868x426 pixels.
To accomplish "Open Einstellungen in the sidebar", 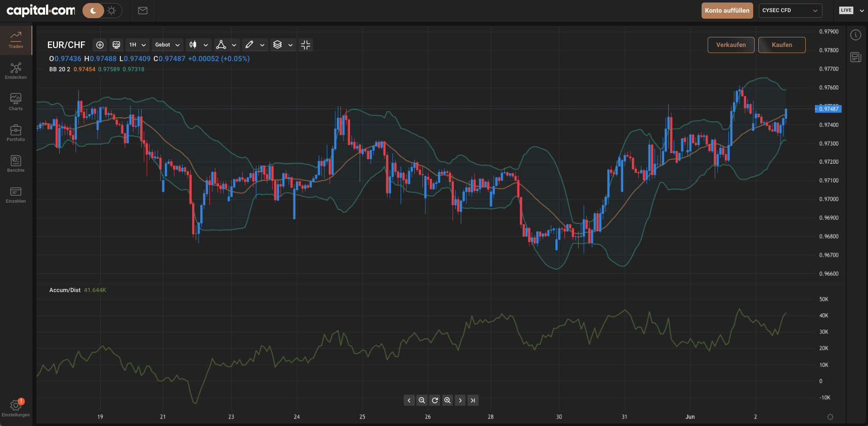I will [x=16, y=408].
